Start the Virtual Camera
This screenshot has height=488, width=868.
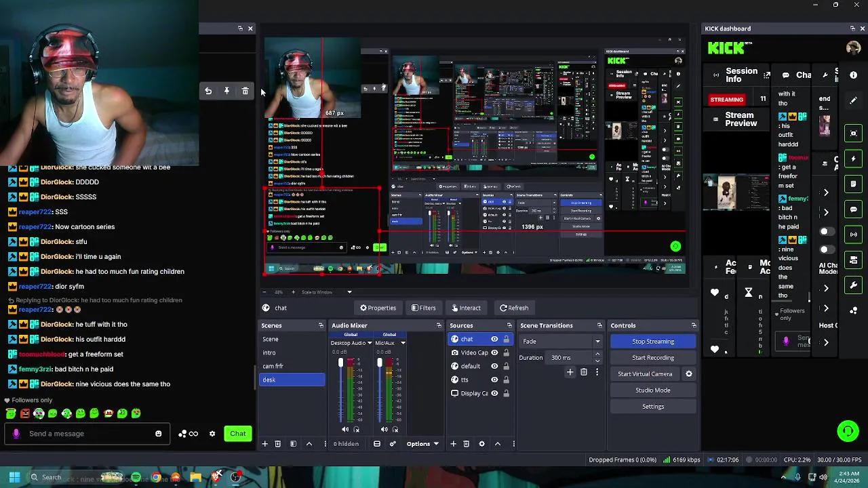coord(645,374)
